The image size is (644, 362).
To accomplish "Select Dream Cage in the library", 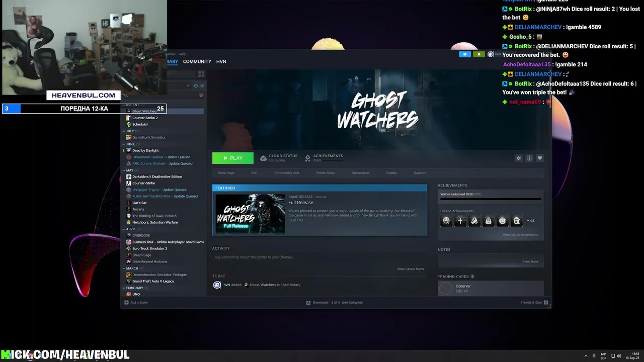I will point(142,255).
